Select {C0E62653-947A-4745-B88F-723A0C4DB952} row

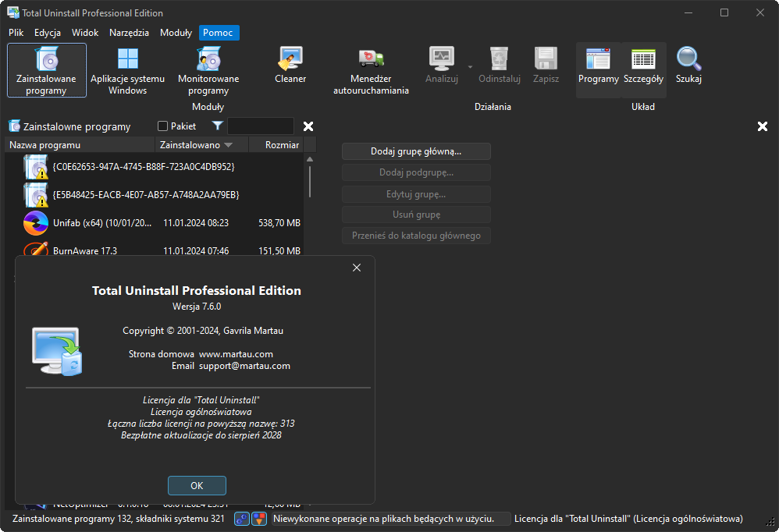click(x=154, y=167)
